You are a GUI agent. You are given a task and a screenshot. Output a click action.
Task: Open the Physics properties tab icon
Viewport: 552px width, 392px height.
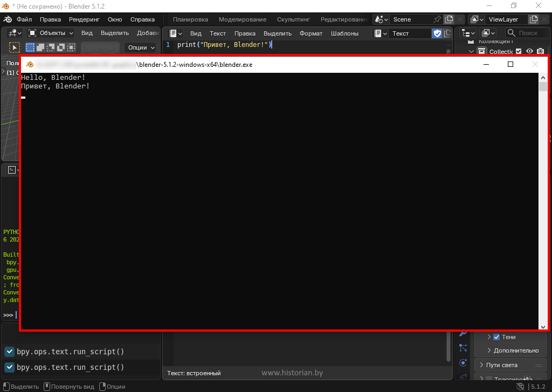pyautogui.click(x=463, y=363)
